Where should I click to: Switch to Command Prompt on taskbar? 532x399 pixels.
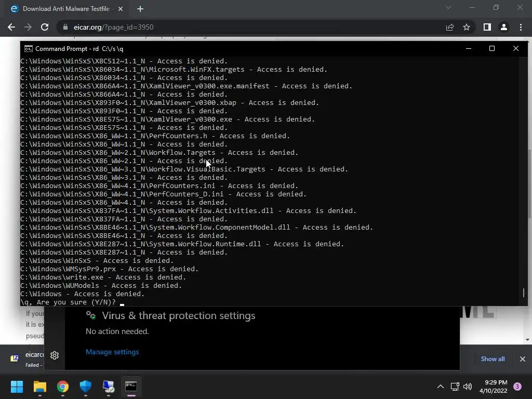point(131,387)
